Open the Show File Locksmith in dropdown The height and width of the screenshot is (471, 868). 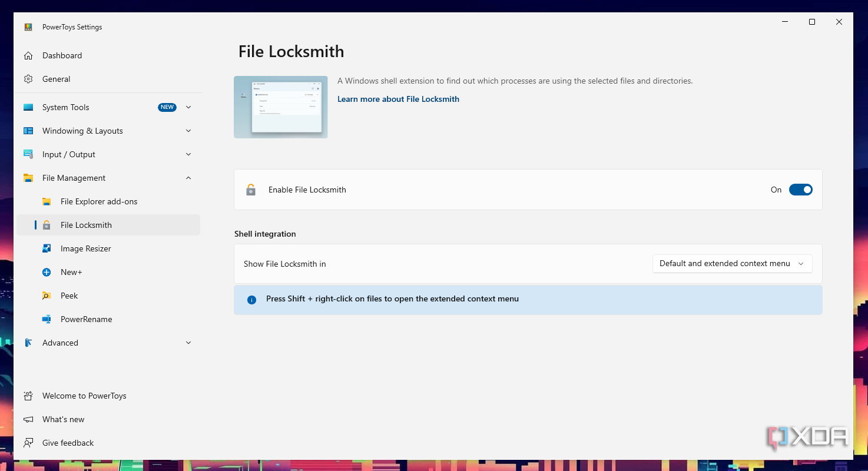[x=732, y=264]
